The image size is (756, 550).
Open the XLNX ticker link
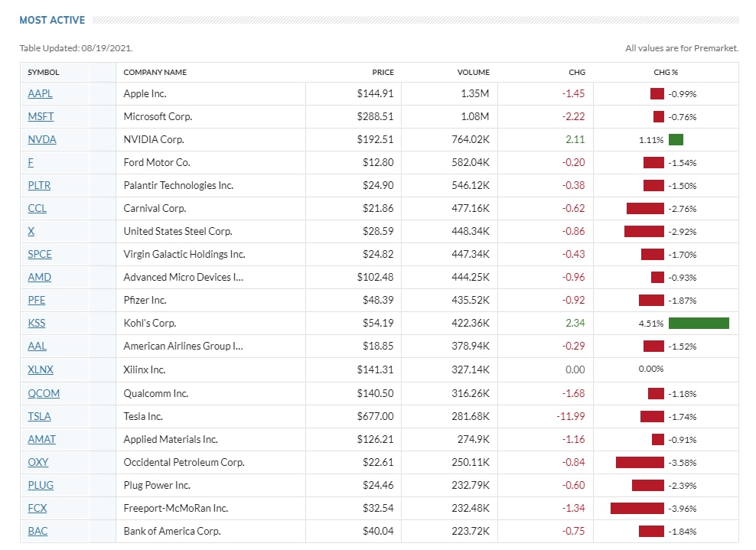pos(41,369)
